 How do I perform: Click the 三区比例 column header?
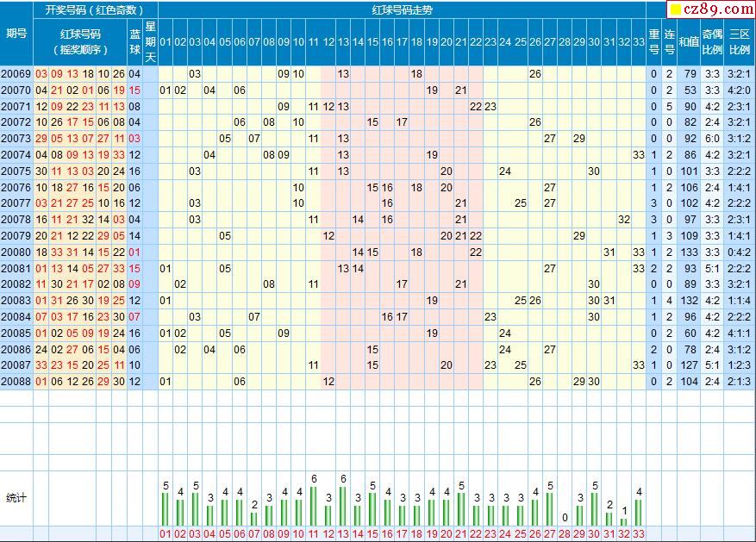pos(739,42)
